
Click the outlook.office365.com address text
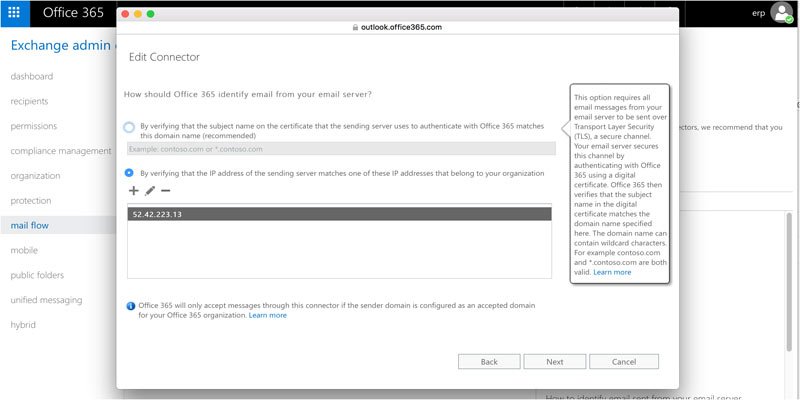tap(401, 28)
